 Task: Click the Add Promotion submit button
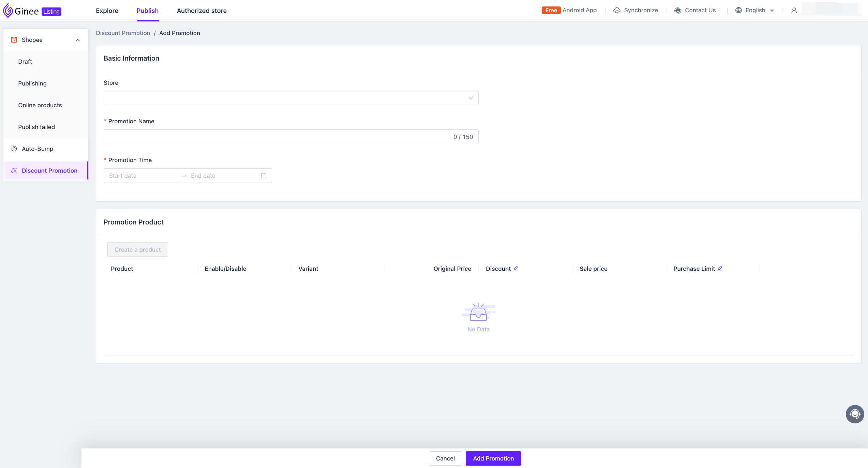point(493,458)
